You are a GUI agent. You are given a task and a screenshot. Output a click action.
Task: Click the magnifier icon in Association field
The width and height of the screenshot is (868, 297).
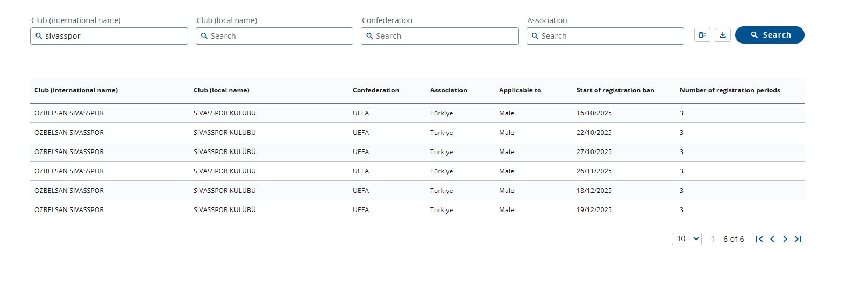coord(535,36)
